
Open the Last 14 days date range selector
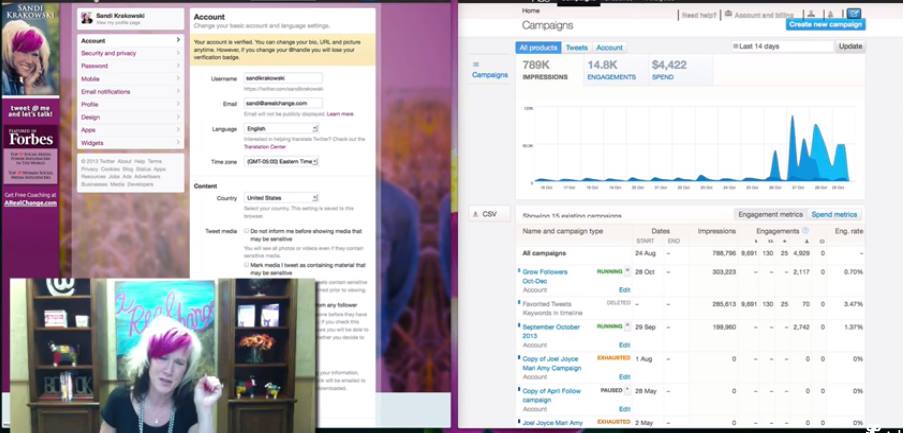pos(783,46)
